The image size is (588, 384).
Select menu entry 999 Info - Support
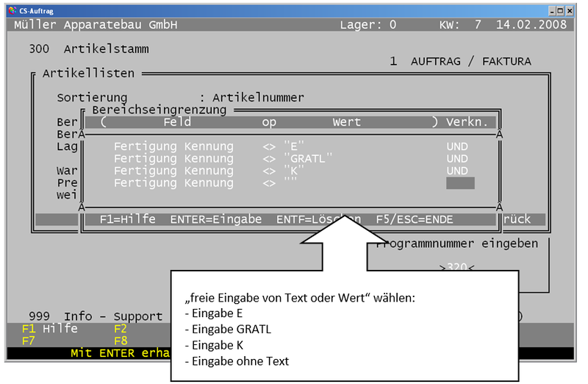(96, 316)
